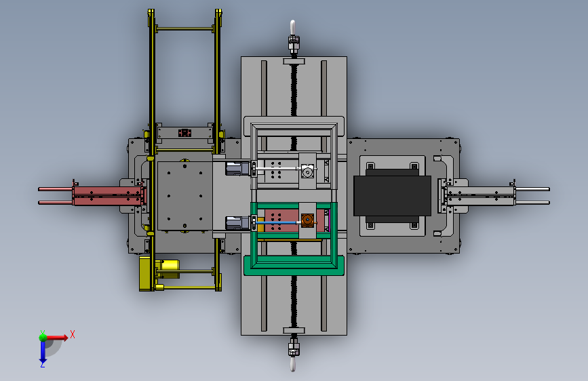This screenshot has height=381, width=588.
Task: Click the red X axis arrow of the triad
Action: tap(57, 338)
